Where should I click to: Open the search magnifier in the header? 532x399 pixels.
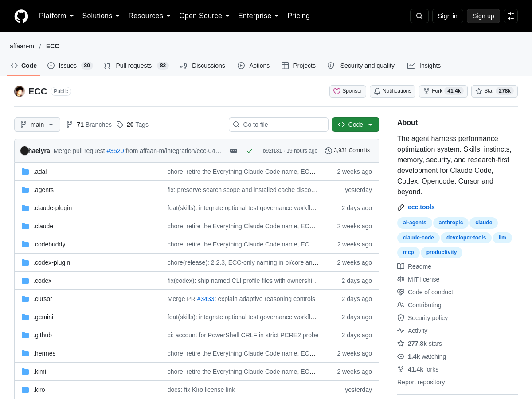coord(419,16)
